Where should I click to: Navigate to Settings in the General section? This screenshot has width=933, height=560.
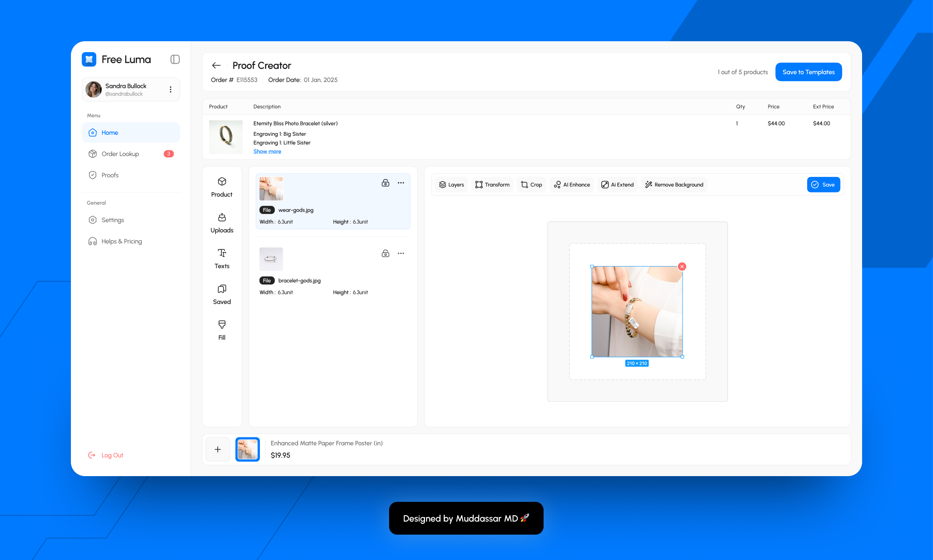(112, 220)
